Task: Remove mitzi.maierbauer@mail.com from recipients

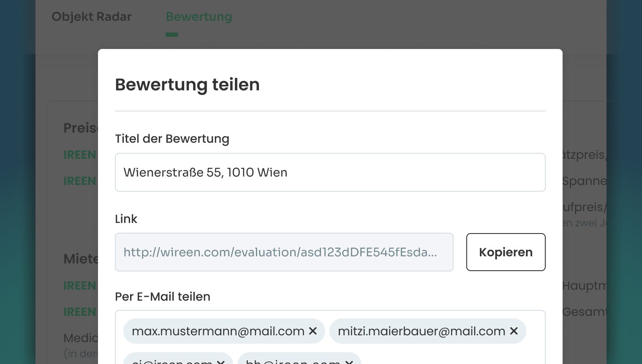Action: coord(514,331)
